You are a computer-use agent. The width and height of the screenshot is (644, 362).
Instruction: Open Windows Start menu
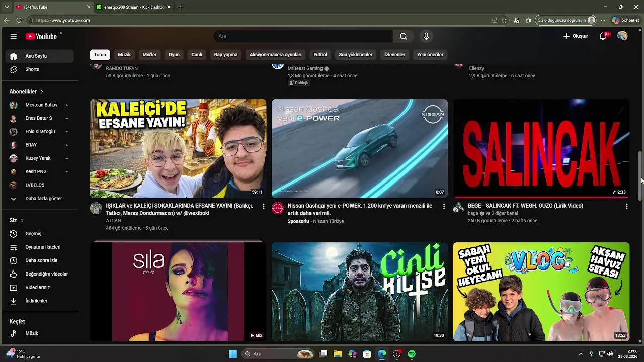click(233, 354)
